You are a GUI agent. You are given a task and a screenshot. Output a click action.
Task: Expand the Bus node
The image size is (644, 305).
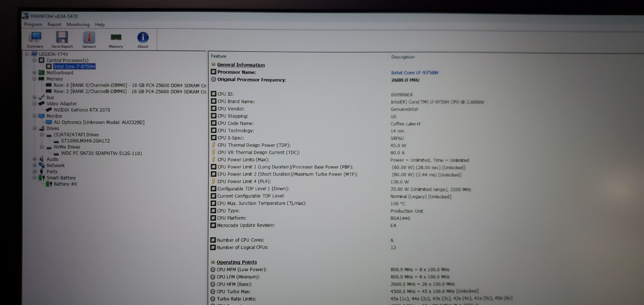[x=35, y=97]
